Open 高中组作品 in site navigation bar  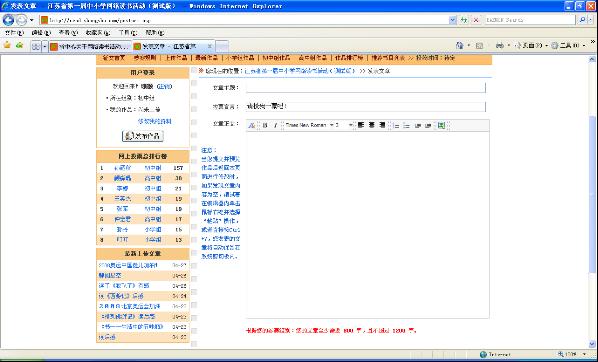[x=313, y=58]
